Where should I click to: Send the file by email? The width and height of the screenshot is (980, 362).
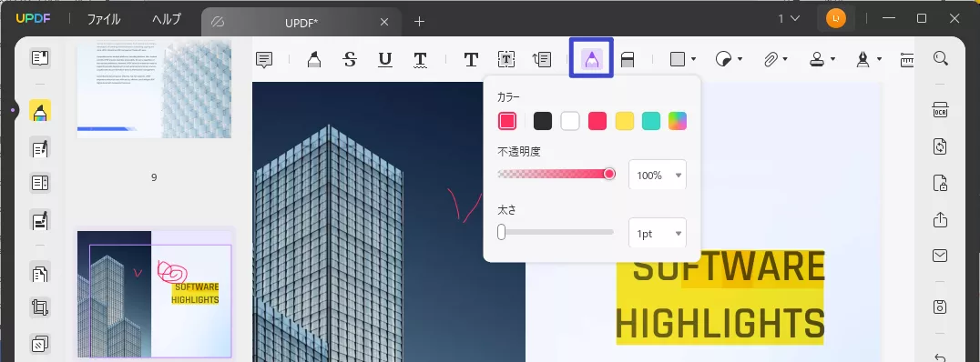[940, 256]
